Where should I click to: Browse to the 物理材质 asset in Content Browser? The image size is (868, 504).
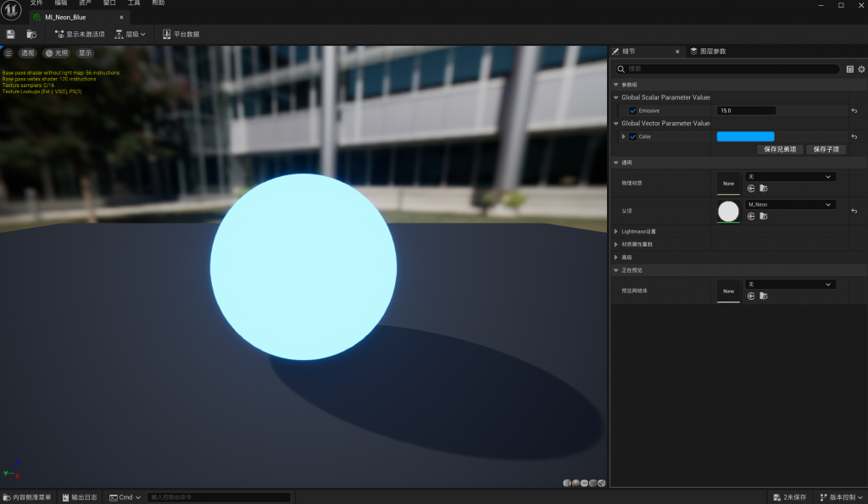(764, 189)
